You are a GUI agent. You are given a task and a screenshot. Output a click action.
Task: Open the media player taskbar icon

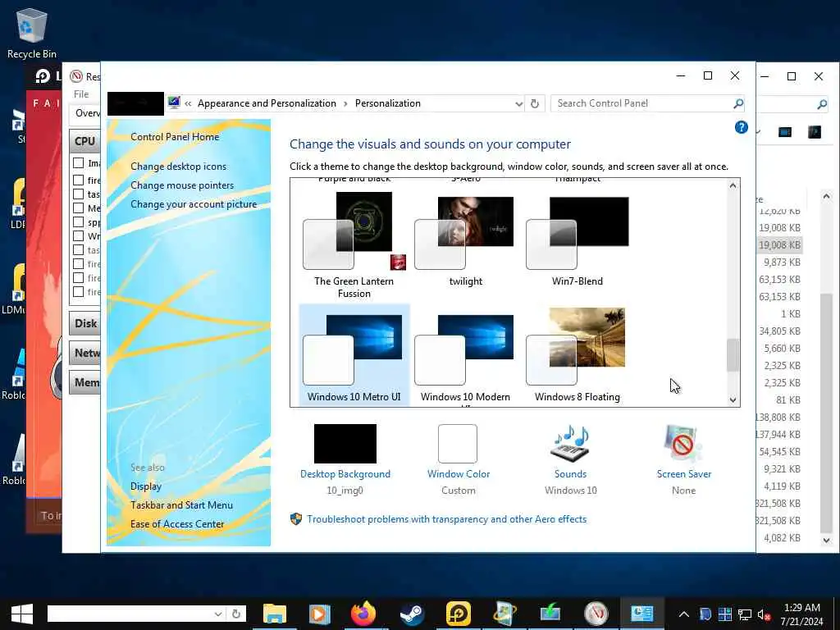click(319, 614)
